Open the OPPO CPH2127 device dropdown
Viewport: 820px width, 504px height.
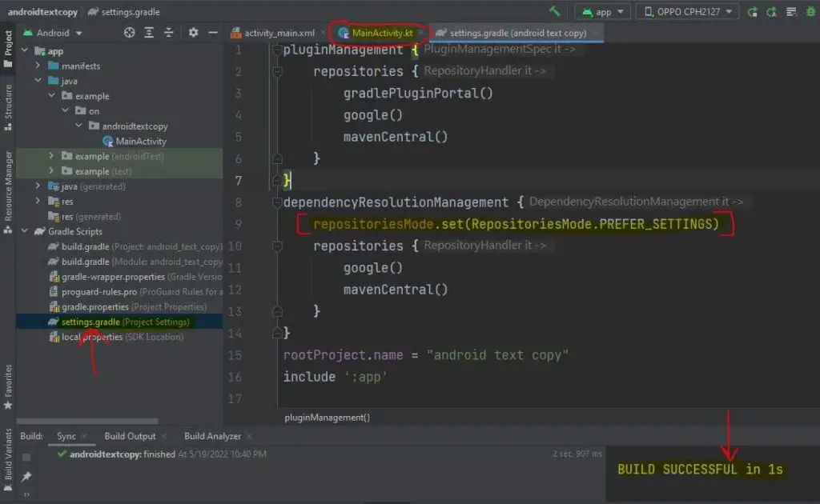(x=688, y=11)
